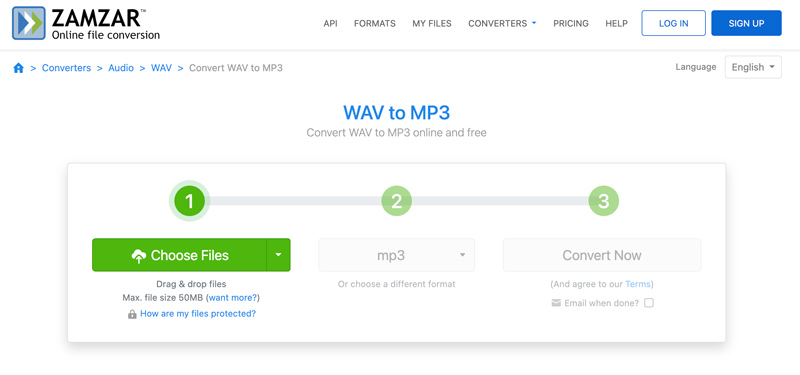Go to the home icon breadcrumb
Image resolution: width=800 pixels, height=375 pixels.
tap(19, 68)
